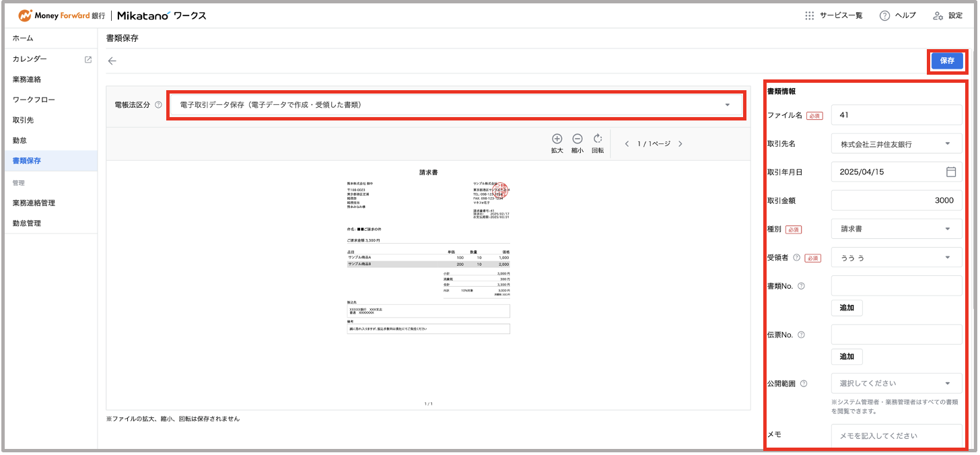The image size is (980, 455).
Task: Click the 縮小 zoom-out icon
Action: pos(577,139)
